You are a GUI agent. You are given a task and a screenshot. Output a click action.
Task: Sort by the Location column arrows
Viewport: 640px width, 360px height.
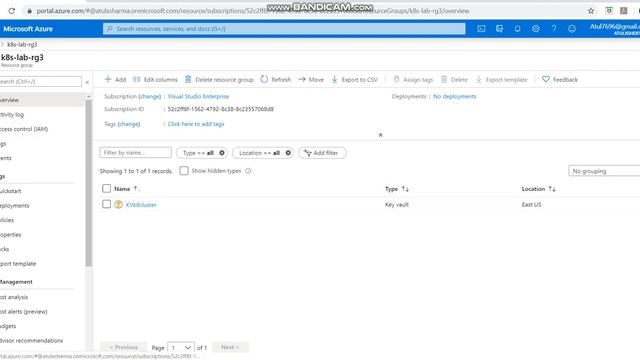[x=552, y=189]
